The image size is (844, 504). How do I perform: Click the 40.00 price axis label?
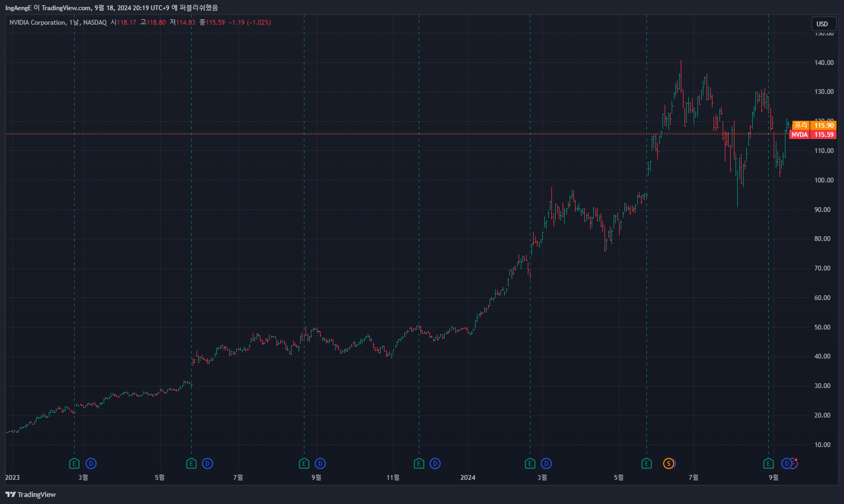point(823,356)
